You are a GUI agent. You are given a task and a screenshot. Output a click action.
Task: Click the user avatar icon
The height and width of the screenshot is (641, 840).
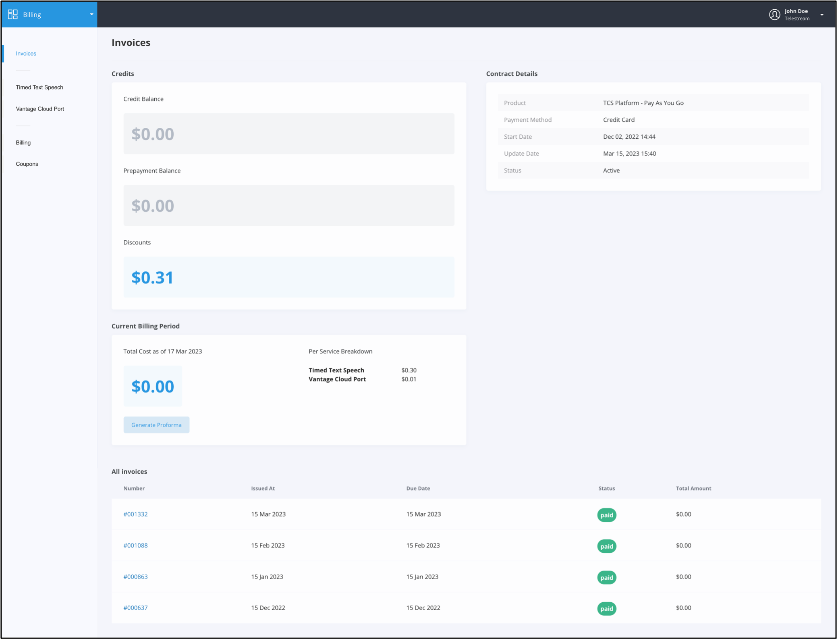point(774,15)
